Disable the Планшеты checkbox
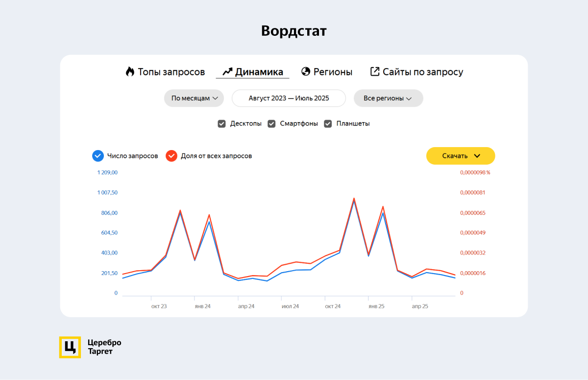Viewport: 588px width, 380px height. pyautogui.click(x=328, y=124)
